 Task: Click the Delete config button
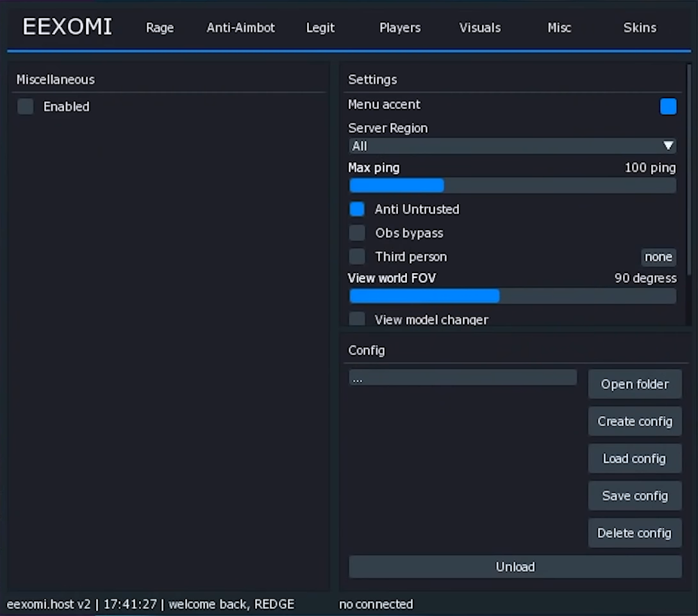pyautogui.click(x=635, y=533)
